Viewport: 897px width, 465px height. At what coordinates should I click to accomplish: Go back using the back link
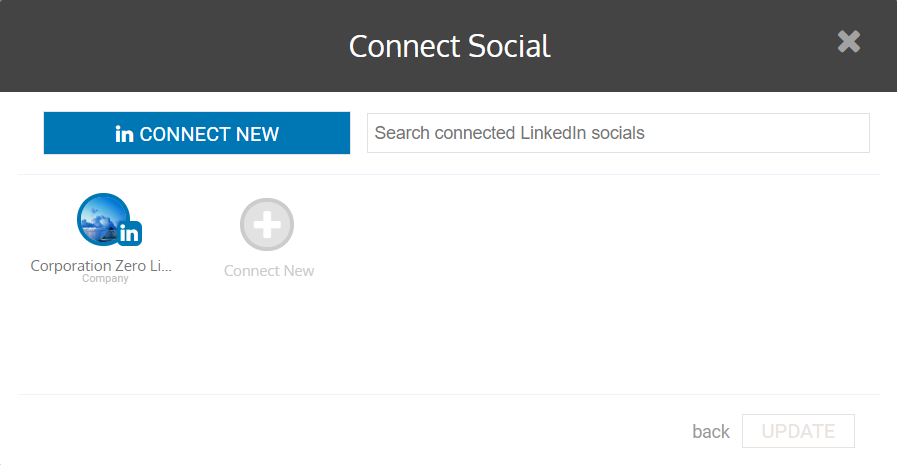tap(711, 431)
